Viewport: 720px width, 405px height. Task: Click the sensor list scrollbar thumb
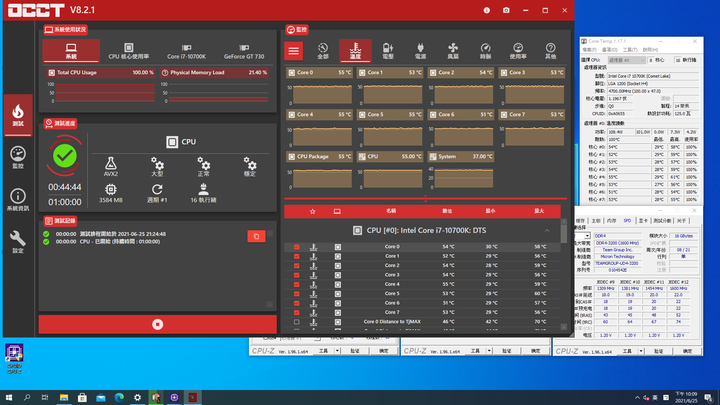pyautogui.click(x=564, y=233)
